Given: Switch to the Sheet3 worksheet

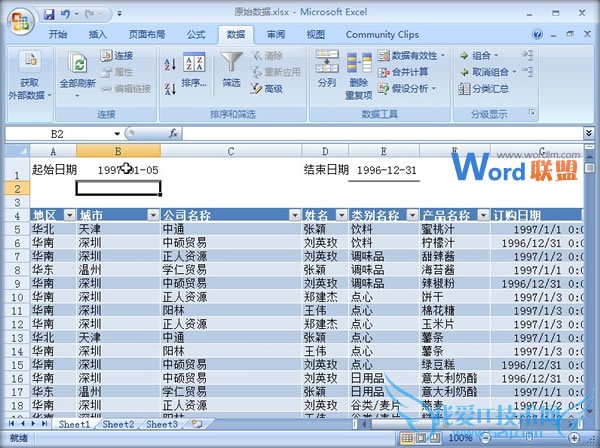Looking at the screenshot, I should [x=162, y=424].
